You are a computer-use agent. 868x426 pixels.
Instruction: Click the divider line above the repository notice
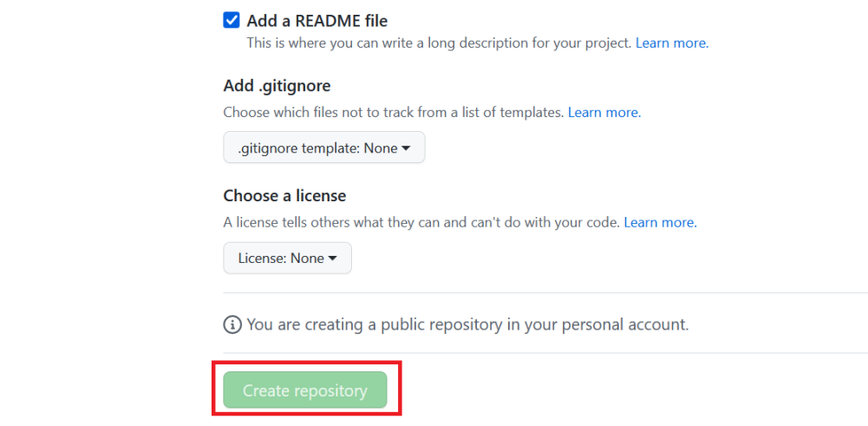pyautogui.click(x=545, y=292)
